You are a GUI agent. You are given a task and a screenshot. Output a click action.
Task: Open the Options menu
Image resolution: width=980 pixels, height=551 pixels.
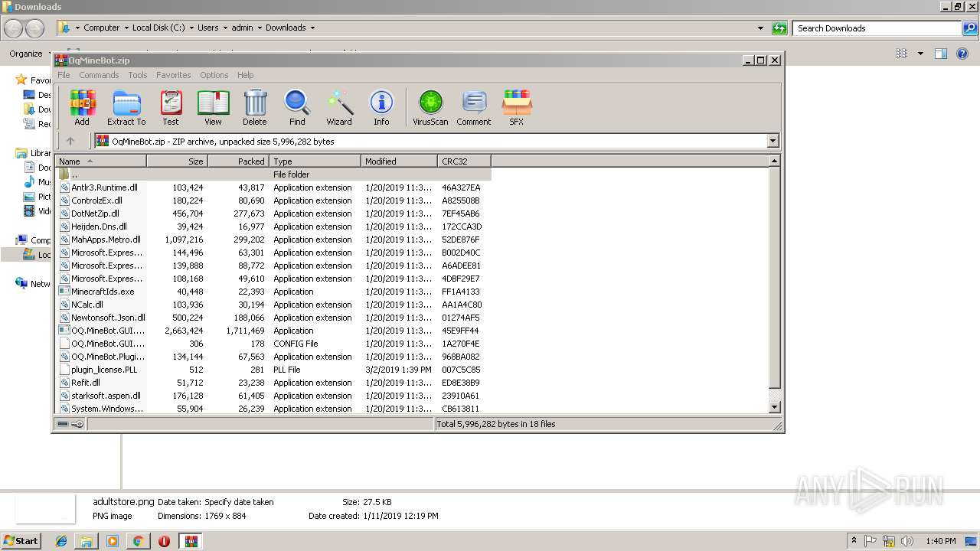[x=214, y=75]
